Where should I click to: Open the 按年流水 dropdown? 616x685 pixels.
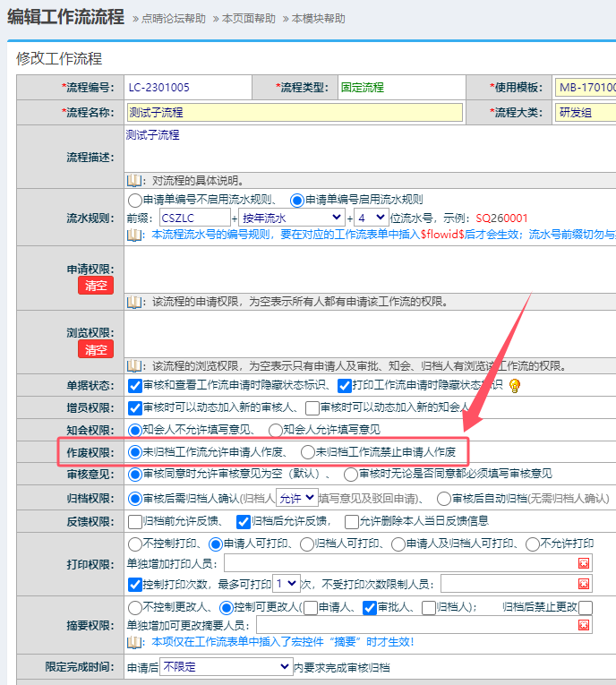(292, 218)
